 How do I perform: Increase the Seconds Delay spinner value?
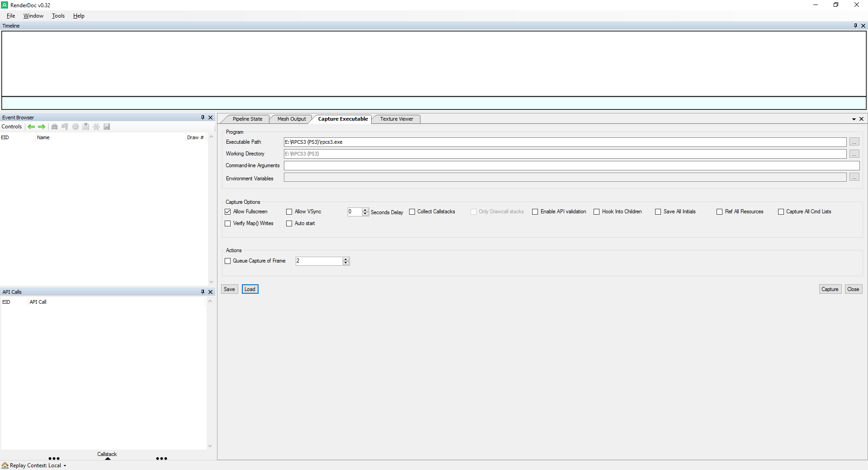[365, 210]
